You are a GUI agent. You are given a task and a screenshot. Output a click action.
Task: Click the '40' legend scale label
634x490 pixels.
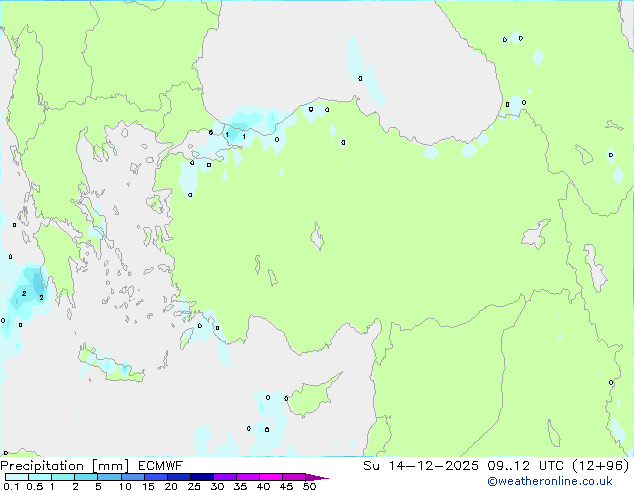tap(263, 486)
